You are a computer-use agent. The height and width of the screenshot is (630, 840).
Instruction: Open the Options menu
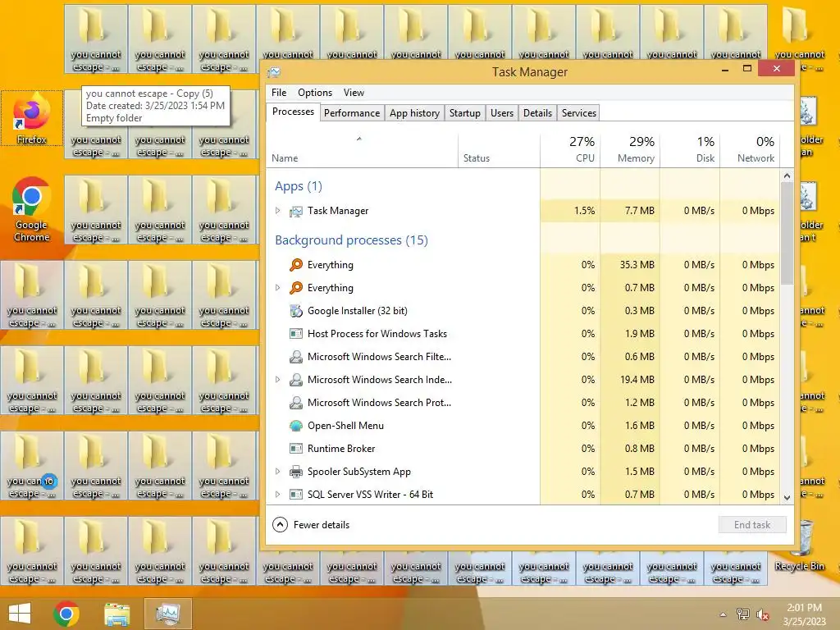(x=315, y=93)
